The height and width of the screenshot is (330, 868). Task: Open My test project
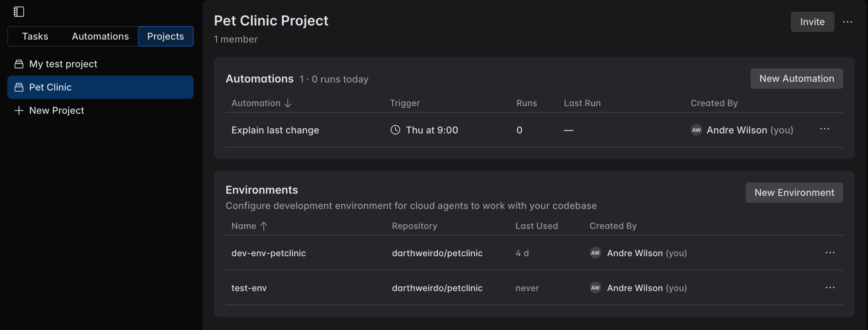tap(100, 64)
